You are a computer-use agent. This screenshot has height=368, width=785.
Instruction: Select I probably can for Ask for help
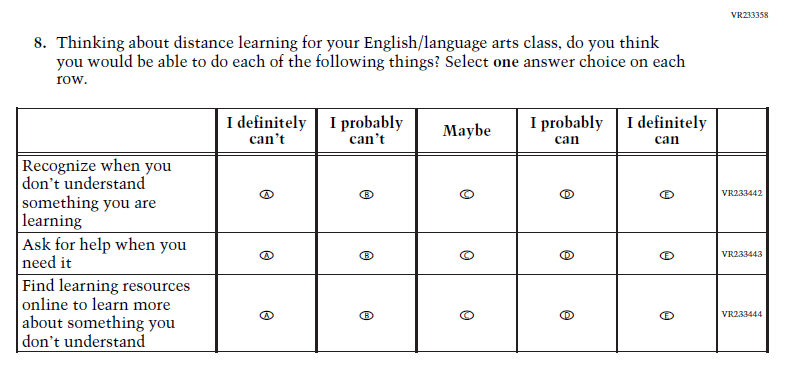567,255
